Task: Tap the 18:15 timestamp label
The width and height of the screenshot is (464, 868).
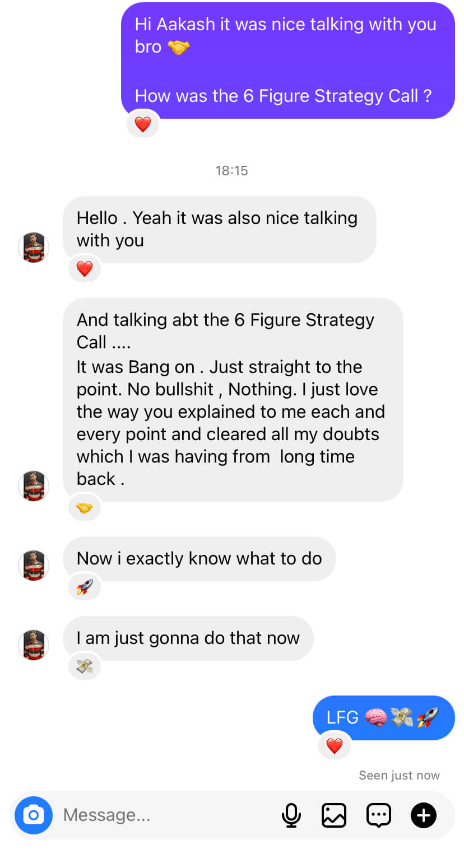Action: tap(231, 171)
